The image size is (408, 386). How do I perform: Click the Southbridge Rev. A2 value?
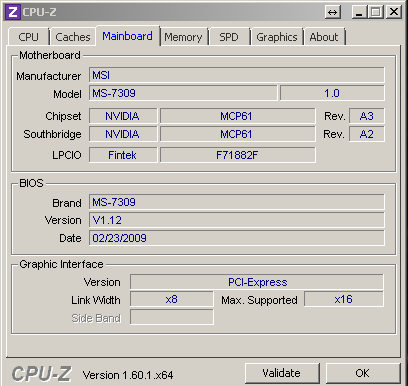367,134
